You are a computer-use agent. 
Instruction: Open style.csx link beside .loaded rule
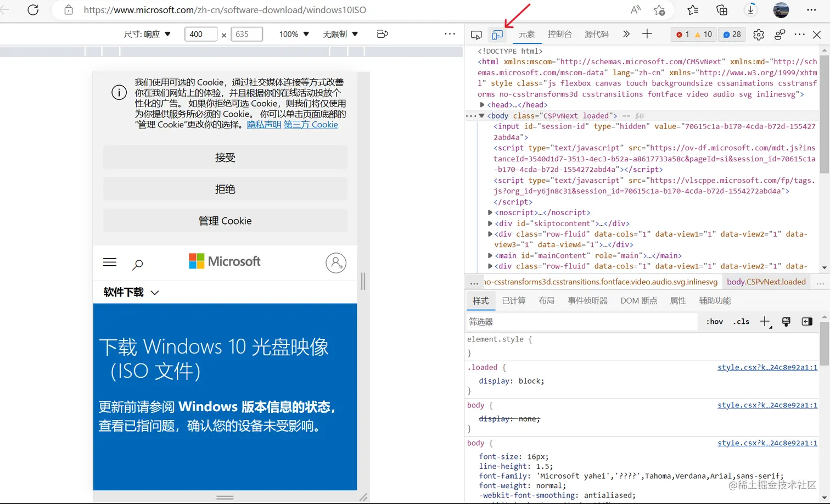tap(767, 367)
